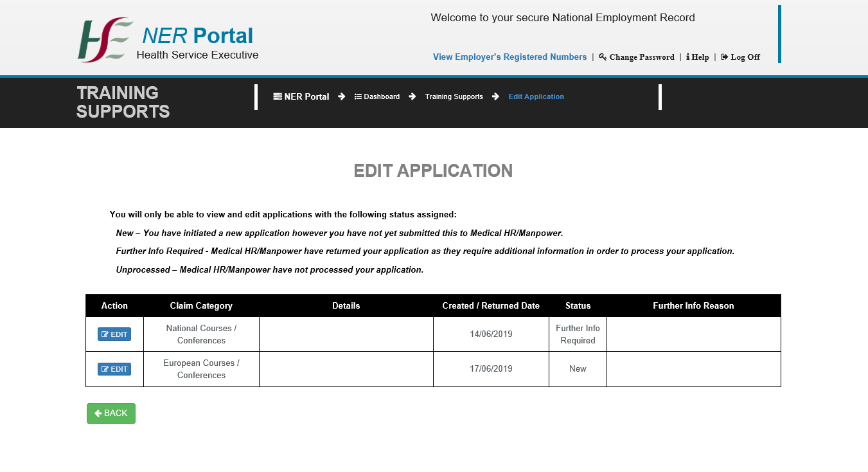The width and height of the screenshot is (868, 472).
Task: Open View Employer's Registered Numbers link
Action: click(x=509, y=57)
